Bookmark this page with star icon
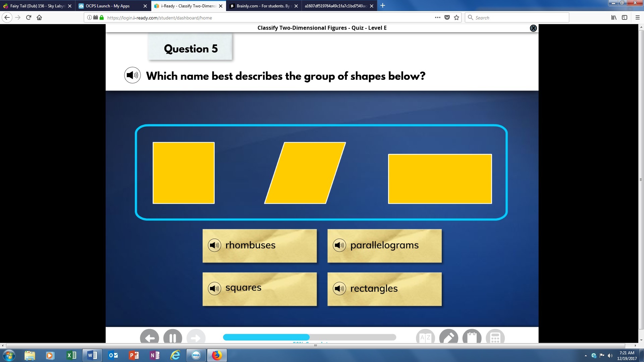 pos(457,17)
